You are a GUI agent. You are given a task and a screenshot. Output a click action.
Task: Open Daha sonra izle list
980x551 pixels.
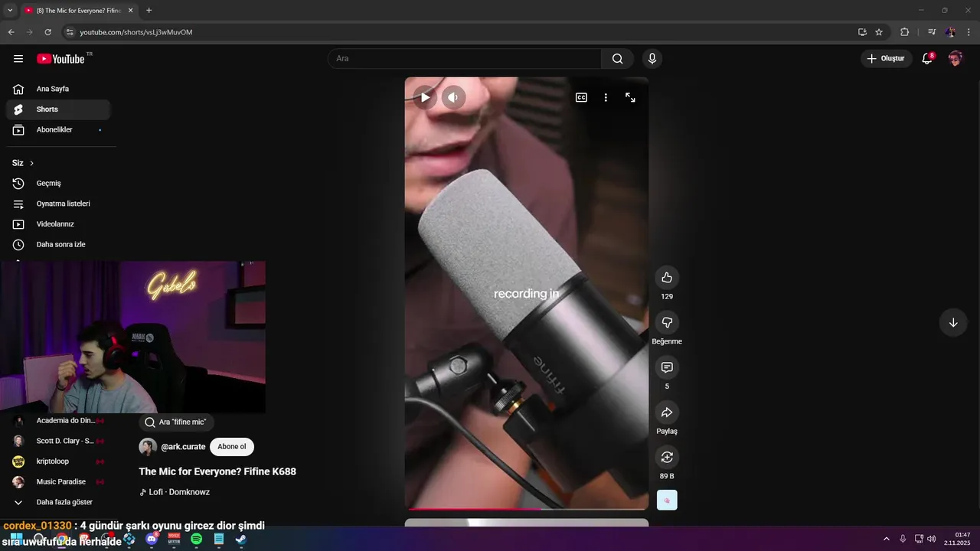tap(58, 244)
